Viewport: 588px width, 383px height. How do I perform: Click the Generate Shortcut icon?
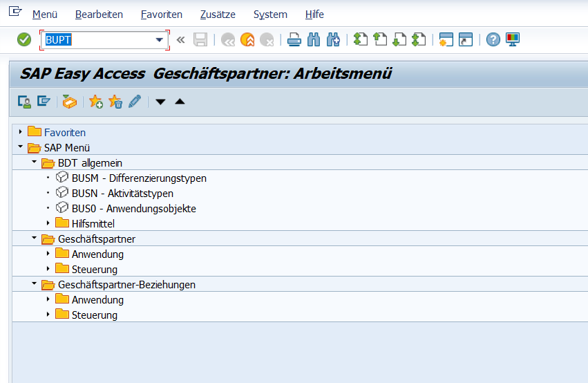[466, 40]
